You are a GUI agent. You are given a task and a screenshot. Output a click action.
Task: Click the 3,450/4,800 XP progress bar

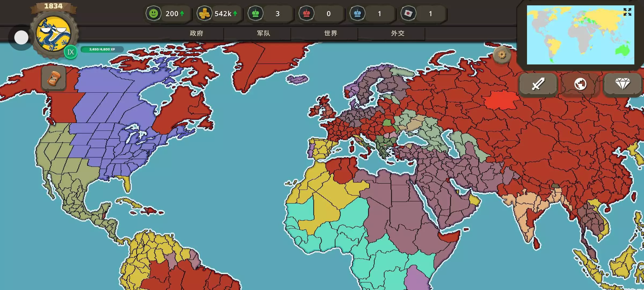tap(102, 49)
